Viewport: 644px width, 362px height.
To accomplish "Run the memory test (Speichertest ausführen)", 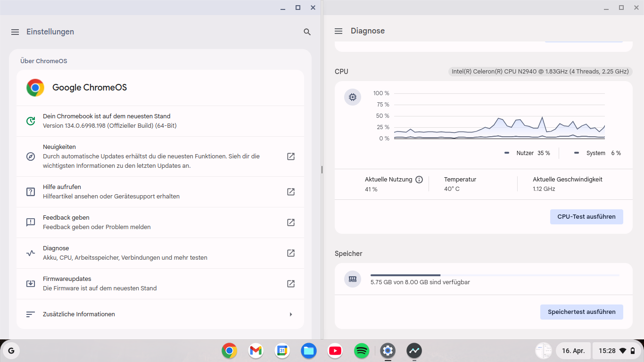I will (x=582, y=312).
